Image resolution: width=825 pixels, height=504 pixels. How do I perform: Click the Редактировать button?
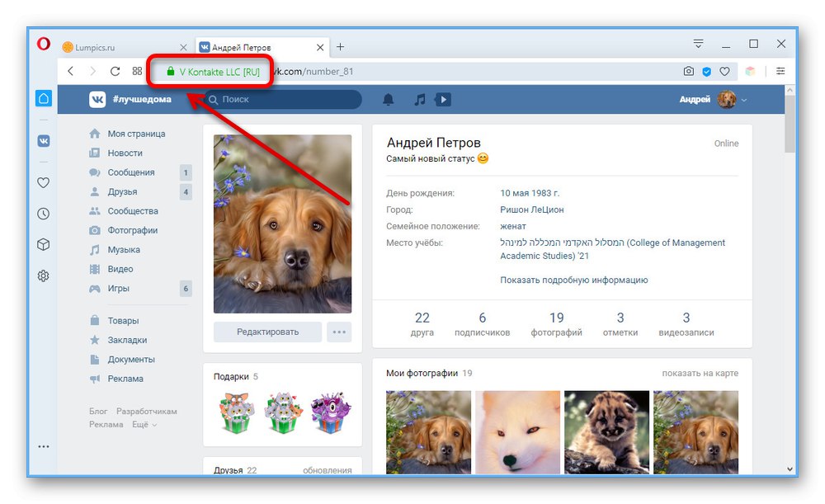(x=267, y=332)
